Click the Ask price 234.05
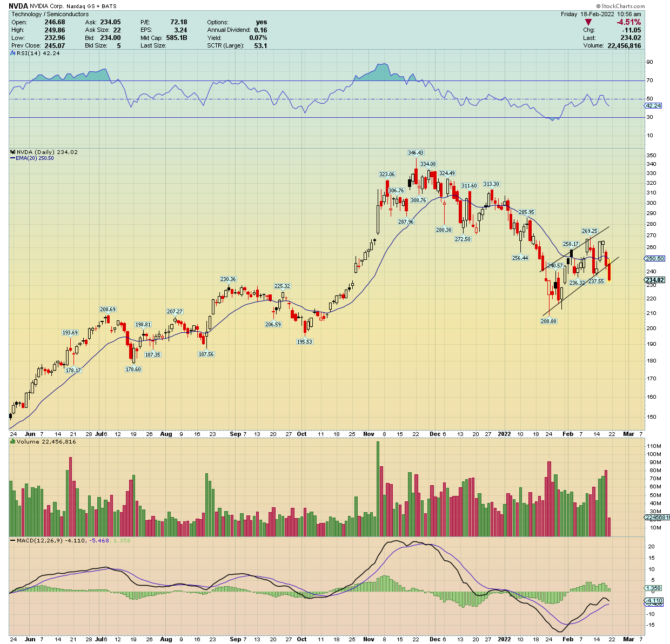 pyautogui.click(x=110, y=22)
